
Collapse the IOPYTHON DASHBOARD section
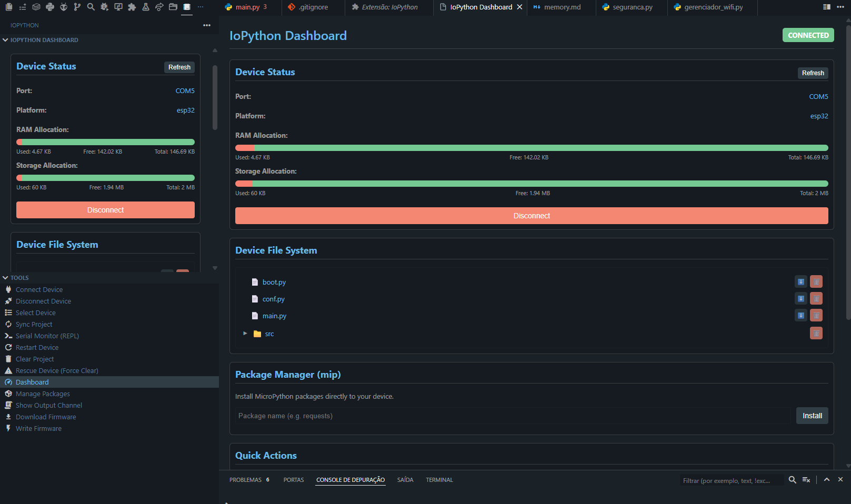[x=5, y=40]
